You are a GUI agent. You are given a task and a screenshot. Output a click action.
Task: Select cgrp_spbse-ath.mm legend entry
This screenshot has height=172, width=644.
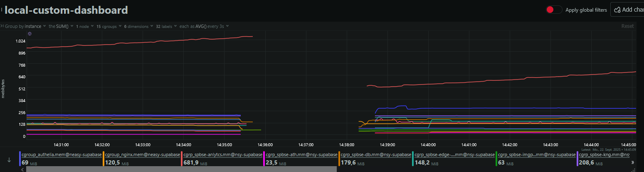coord(301,159)
